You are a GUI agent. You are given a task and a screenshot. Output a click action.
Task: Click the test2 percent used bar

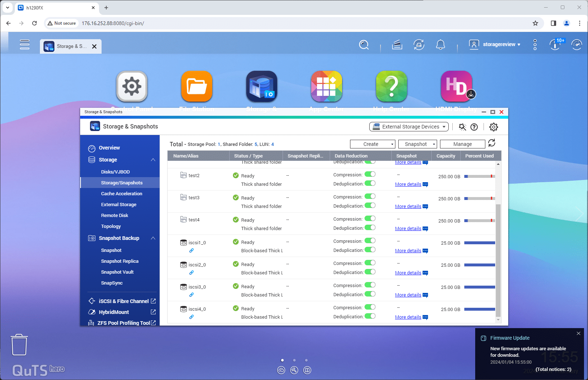point(480,176)
